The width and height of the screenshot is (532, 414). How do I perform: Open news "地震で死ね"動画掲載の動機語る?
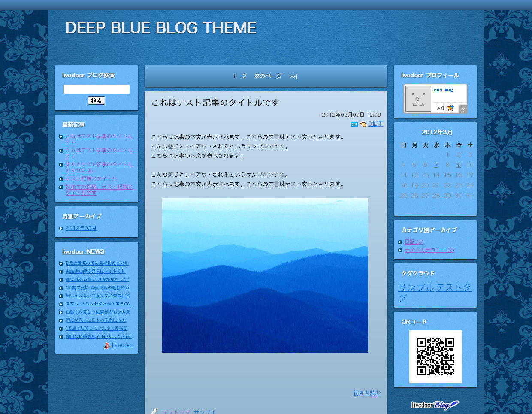97,288
